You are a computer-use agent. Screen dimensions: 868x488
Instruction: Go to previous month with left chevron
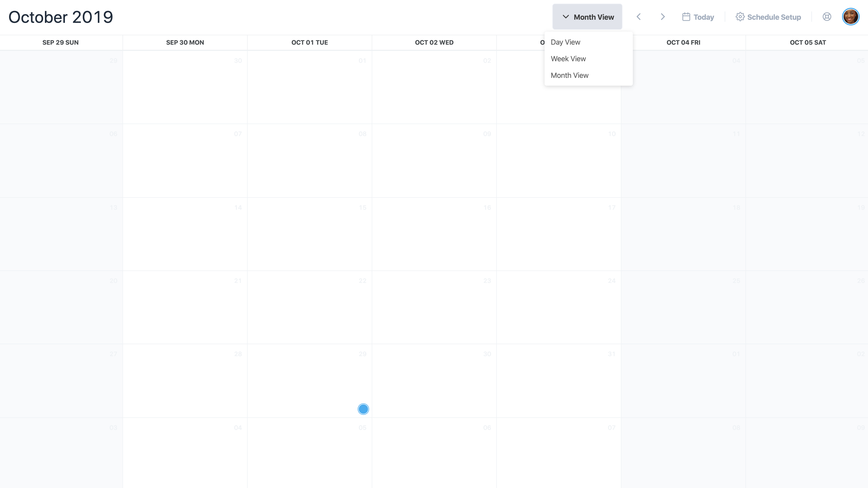(639, 17)
